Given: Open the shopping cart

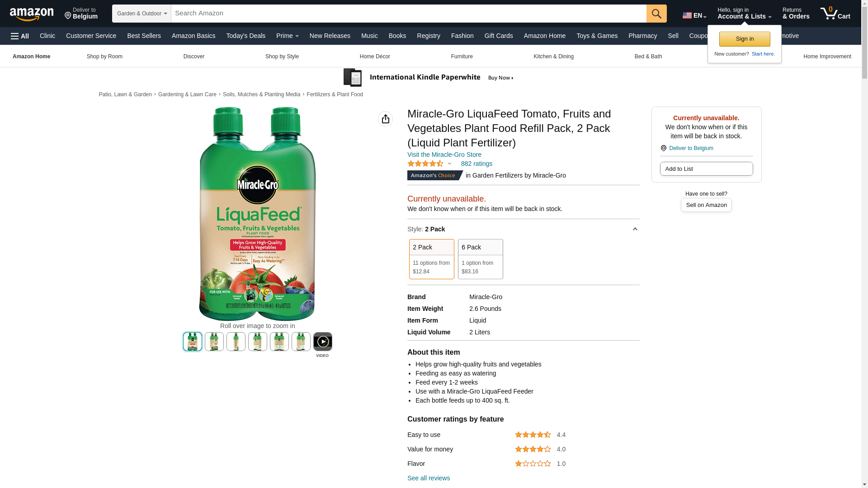Looking at the screenshot, I should (x=835, y=14).
